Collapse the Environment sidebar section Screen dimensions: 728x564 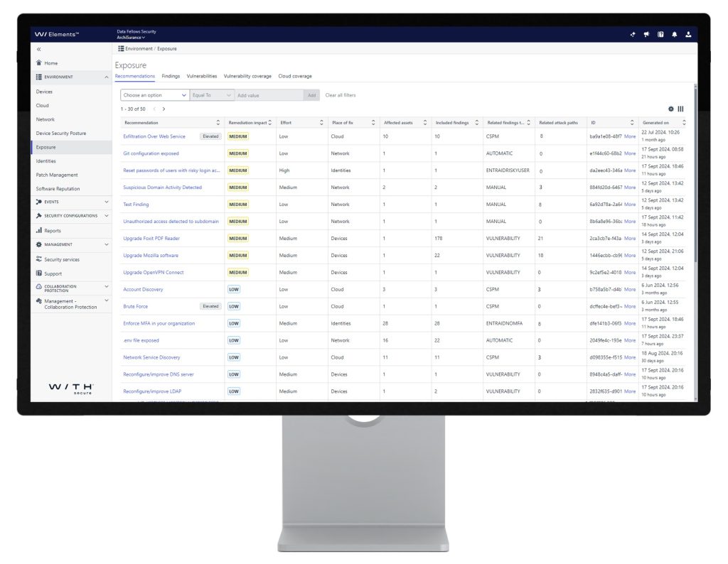pos(107,77)
